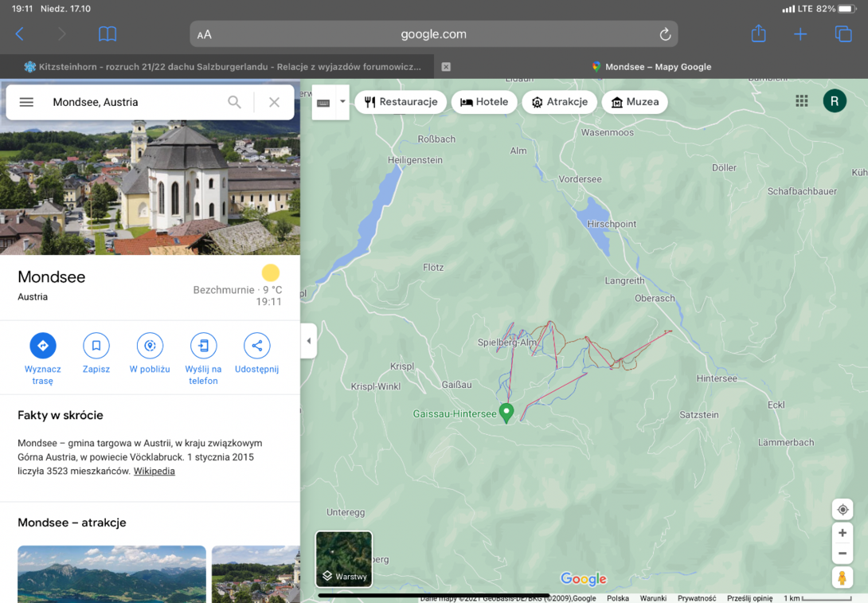Open the first Mondsee attraction photo
The height and width of the screenshot is (603, 868).
(x=111, y=574)
